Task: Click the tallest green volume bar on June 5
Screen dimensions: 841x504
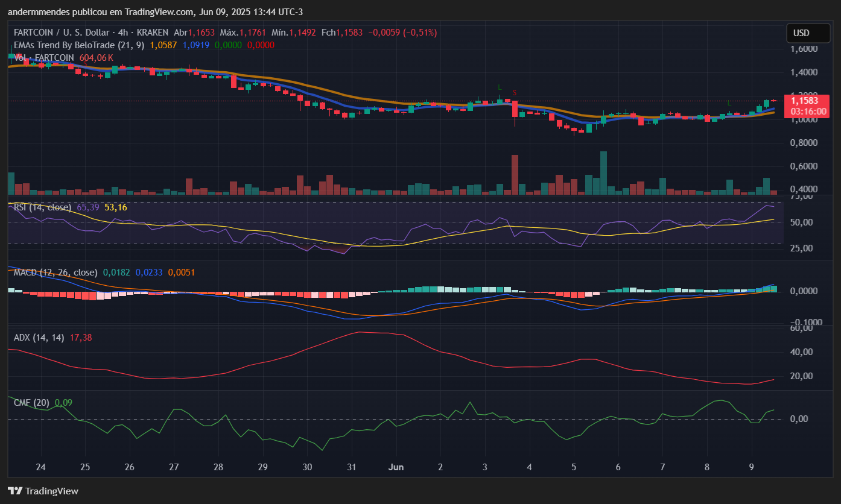Action: 603,173
